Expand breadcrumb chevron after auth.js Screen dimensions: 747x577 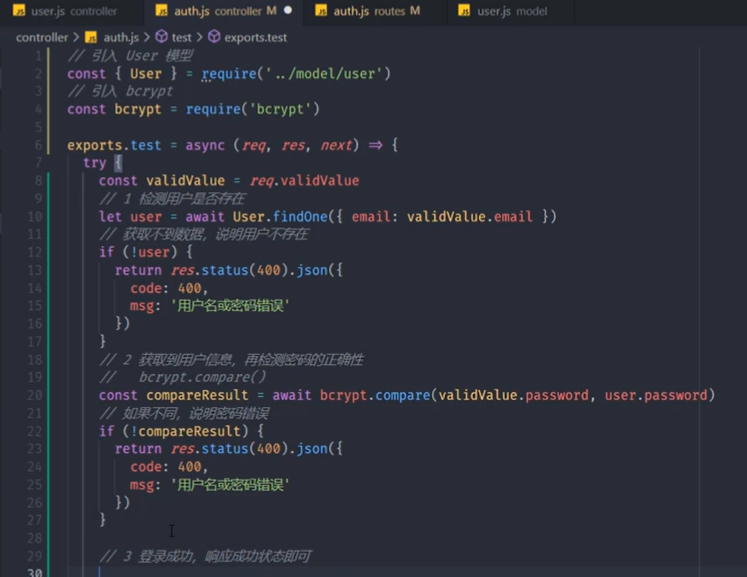[x=147, y=37]
